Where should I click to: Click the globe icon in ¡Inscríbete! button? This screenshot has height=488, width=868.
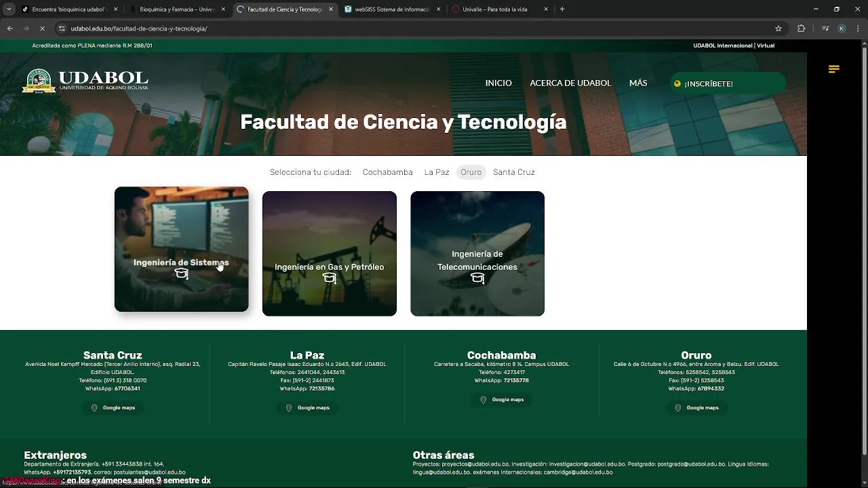(x=677, y=84)
